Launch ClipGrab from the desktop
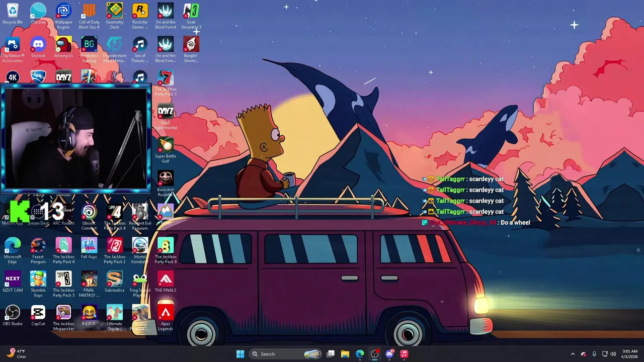Image resolution: width=644 pixels, height=362 pixels. click(38, 15)
